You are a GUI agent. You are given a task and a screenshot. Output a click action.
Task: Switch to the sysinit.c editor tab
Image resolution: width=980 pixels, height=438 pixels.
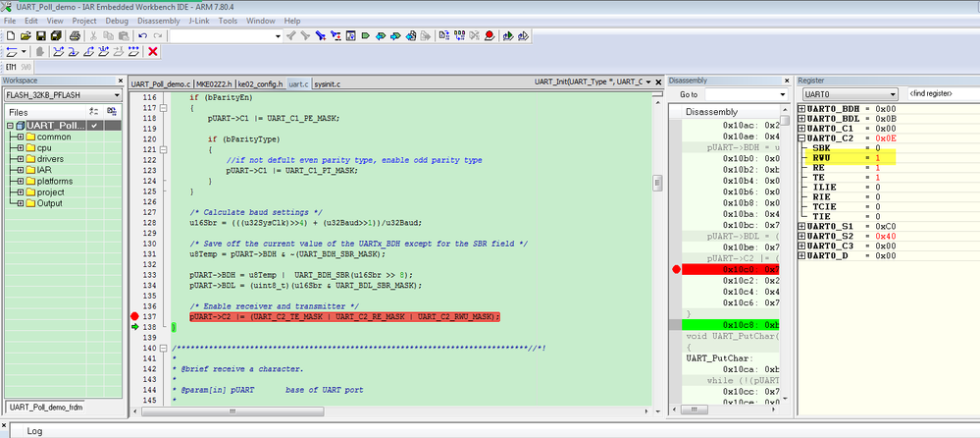coord(327,83)
